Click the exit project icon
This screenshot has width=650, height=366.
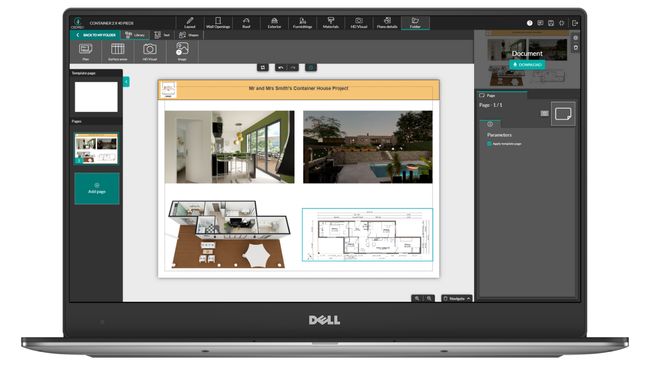(x=575, y=23)
